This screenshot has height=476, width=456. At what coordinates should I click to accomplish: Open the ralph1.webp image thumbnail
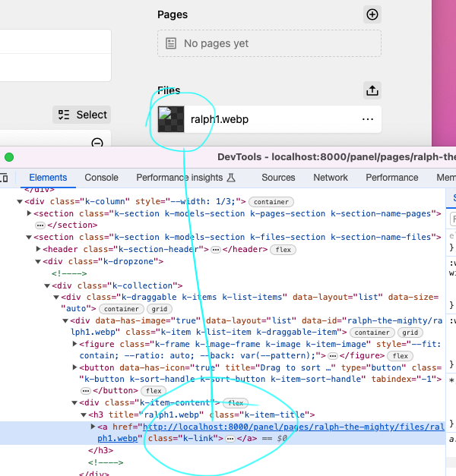coord(171,119)
